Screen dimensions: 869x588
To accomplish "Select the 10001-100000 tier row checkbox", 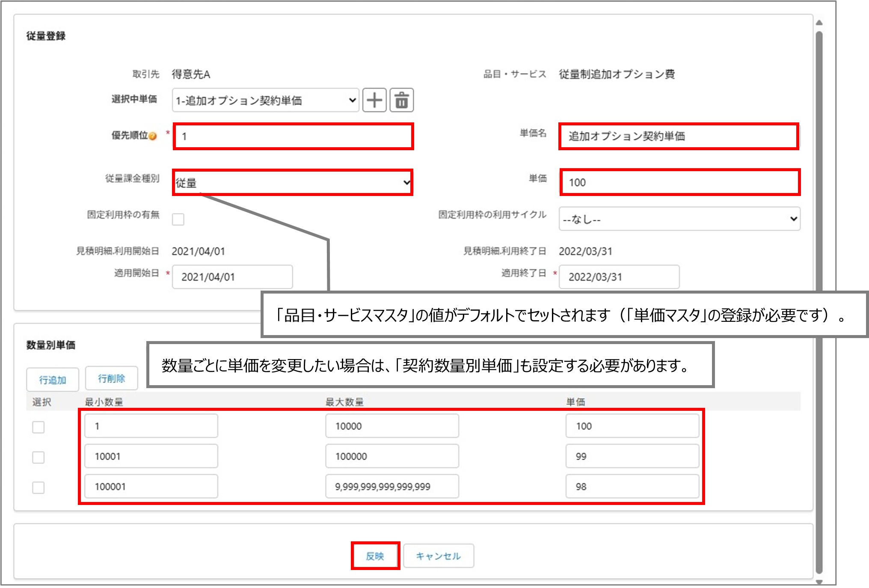I will (x=38, y=457).
